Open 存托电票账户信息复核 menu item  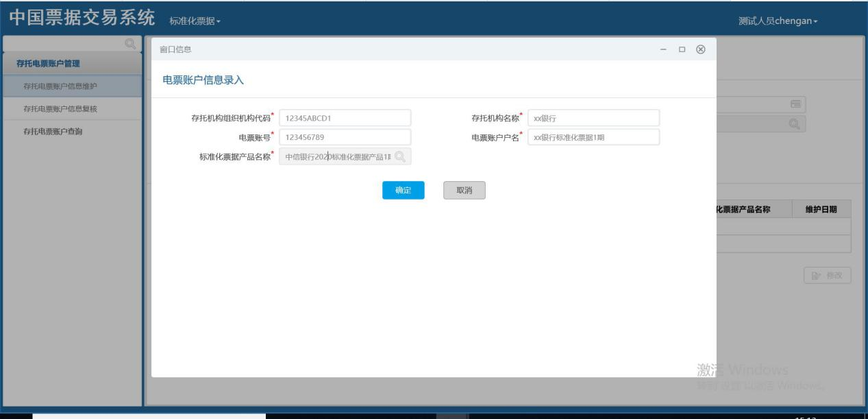[73, 108]
